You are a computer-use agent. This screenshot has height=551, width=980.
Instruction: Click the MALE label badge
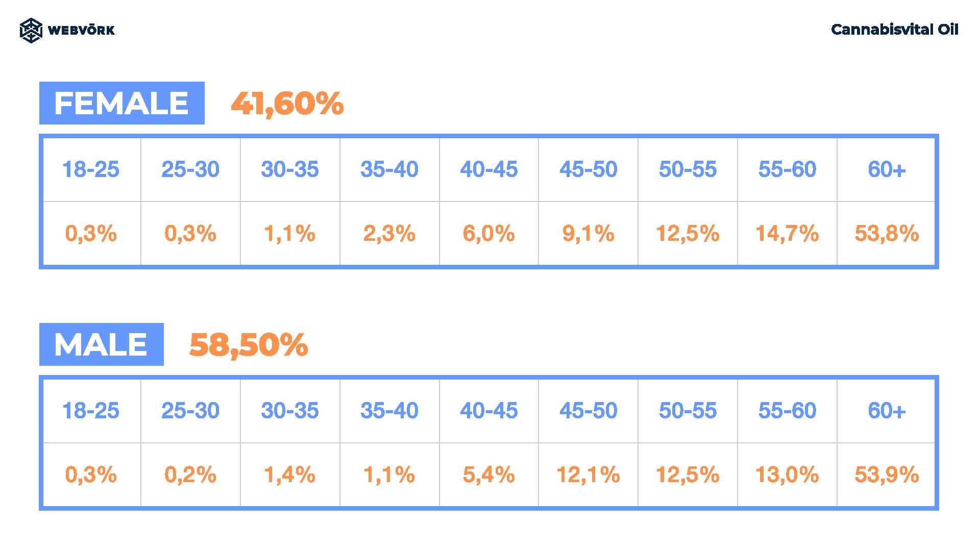102,344
